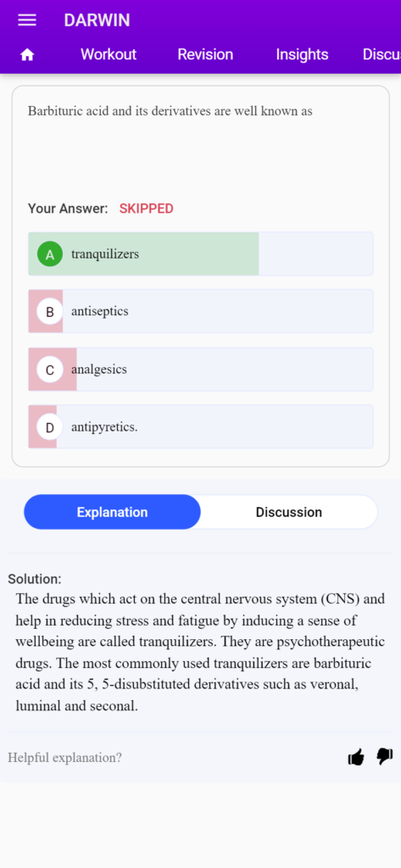Go to the home icon tab
Screen dimensions: 401x868
point(27,55)
